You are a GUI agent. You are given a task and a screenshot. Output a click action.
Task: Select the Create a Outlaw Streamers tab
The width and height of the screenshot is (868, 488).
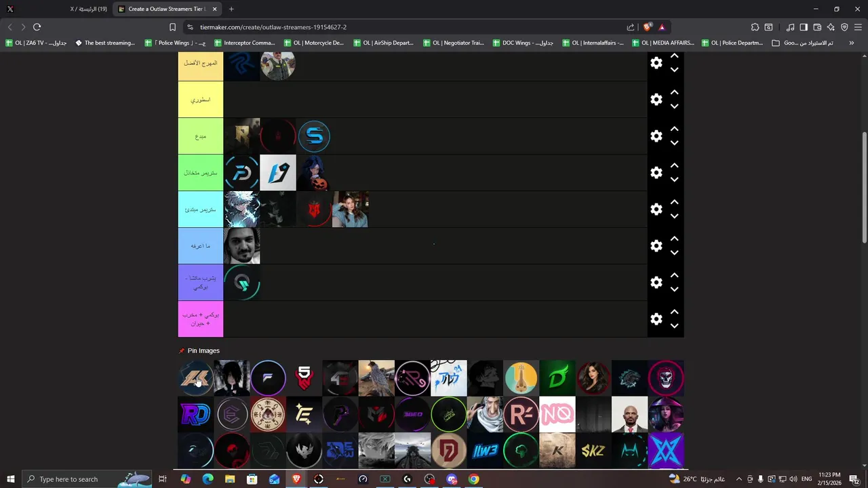(167, 9)
